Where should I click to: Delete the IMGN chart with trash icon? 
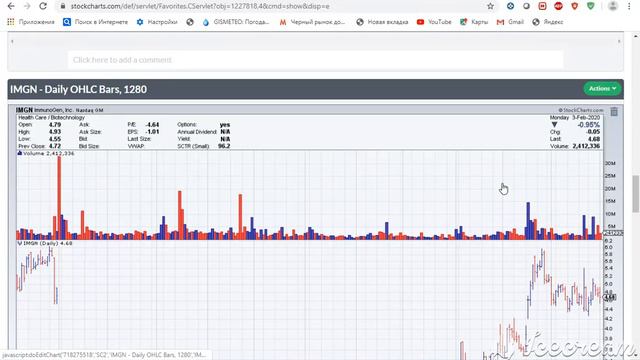point(614,112)
